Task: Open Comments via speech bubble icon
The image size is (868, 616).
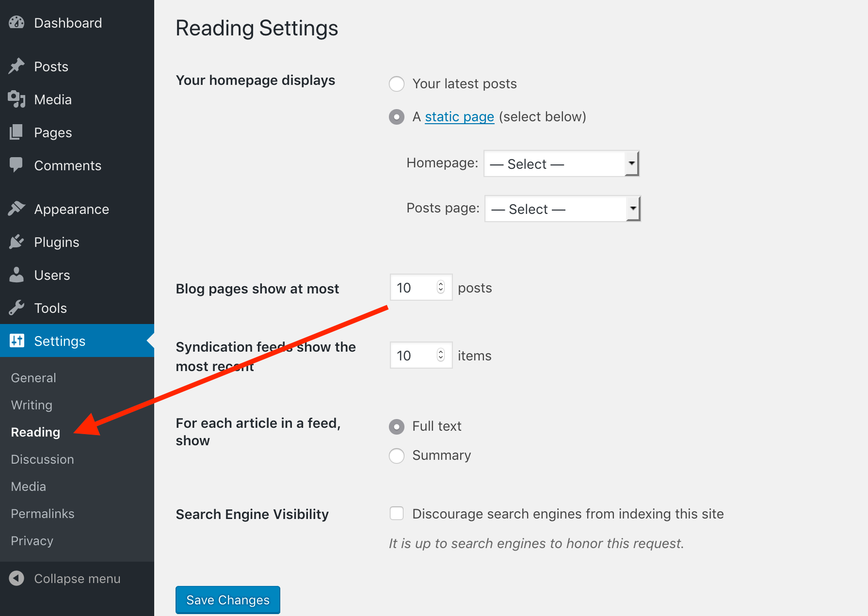Action: click(16, 165)
